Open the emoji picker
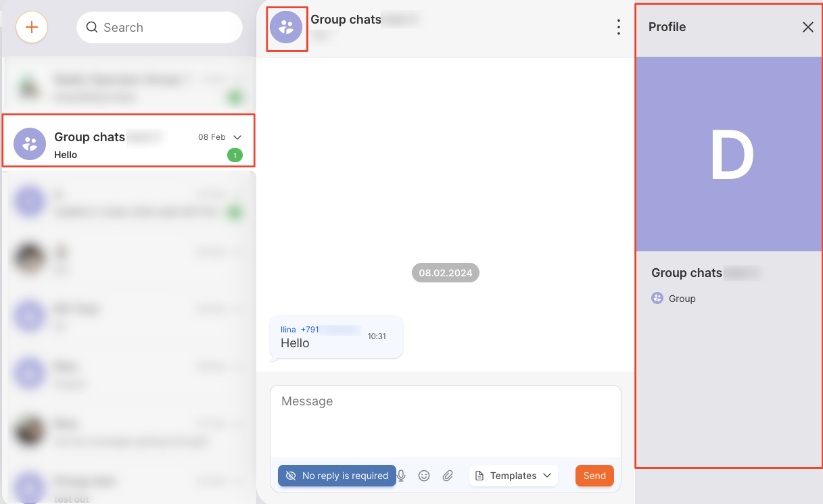823x504 pixels. (x=424, y=476)
